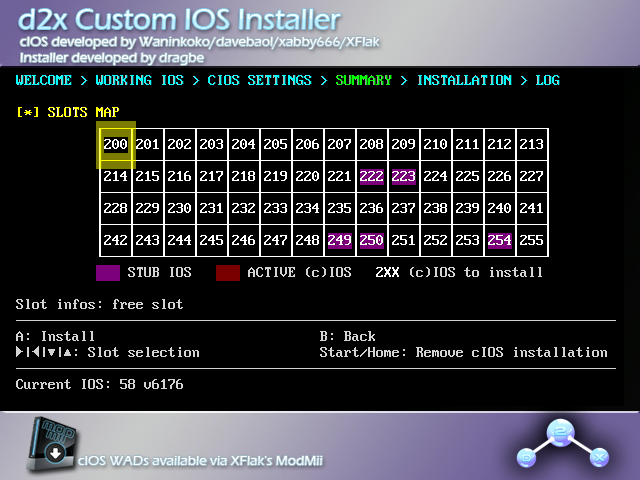Open the SUMMARY breadcrumb step
Screen dimensions: 640x480
coord(363,80)
